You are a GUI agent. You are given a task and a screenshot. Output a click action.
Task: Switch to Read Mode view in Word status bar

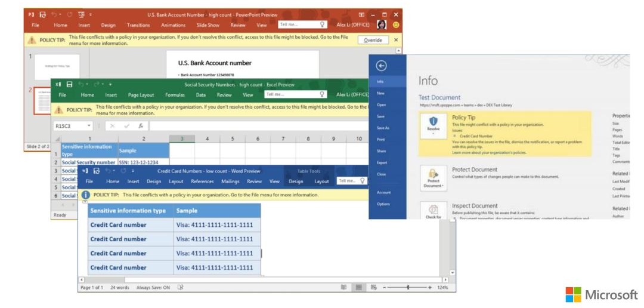[x=343, y=288]
